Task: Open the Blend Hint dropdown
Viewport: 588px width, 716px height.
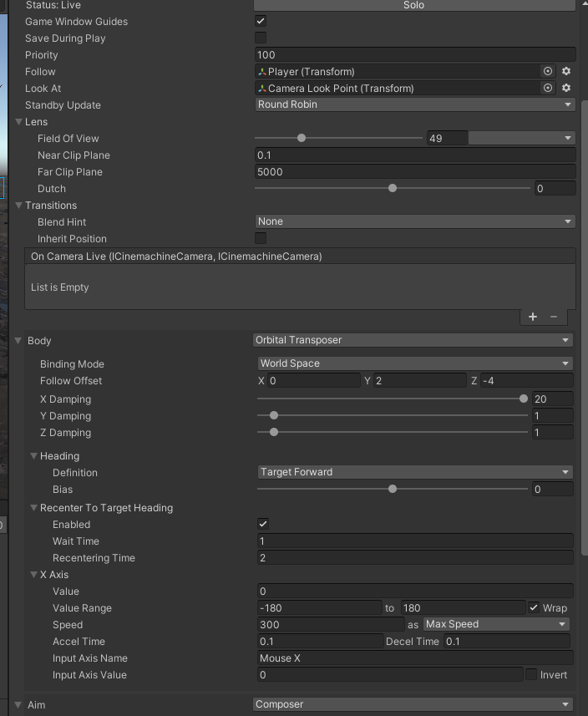Action: (413, 221)
